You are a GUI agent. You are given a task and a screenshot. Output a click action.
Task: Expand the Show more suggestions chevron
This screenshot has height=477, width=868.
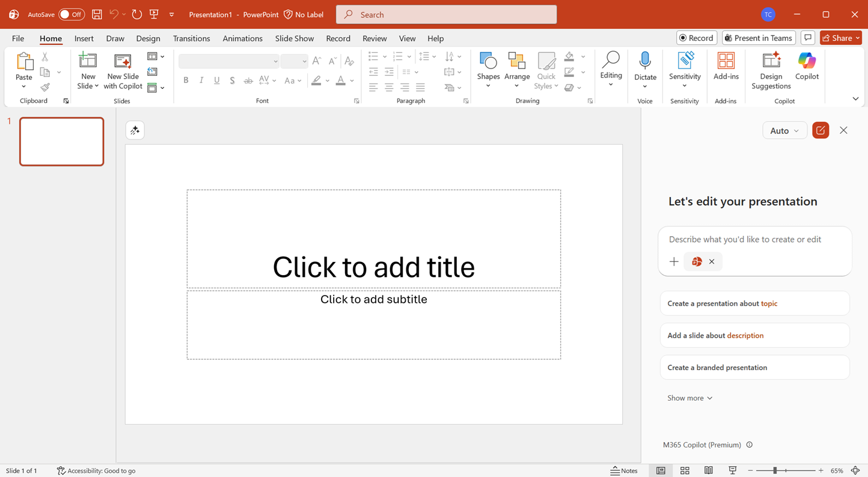point(689,398)
